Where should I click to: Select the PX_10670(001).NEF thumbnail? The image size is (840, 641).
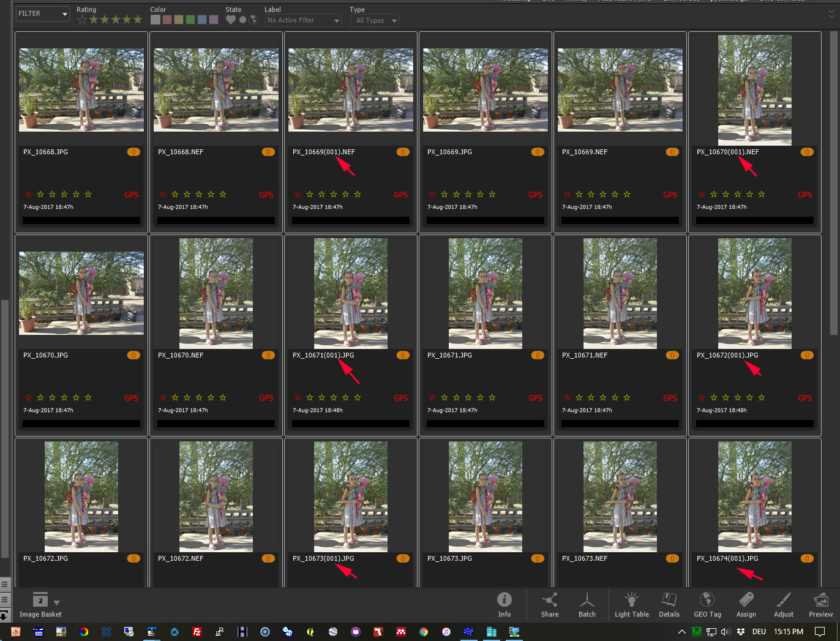pos(755,90)
